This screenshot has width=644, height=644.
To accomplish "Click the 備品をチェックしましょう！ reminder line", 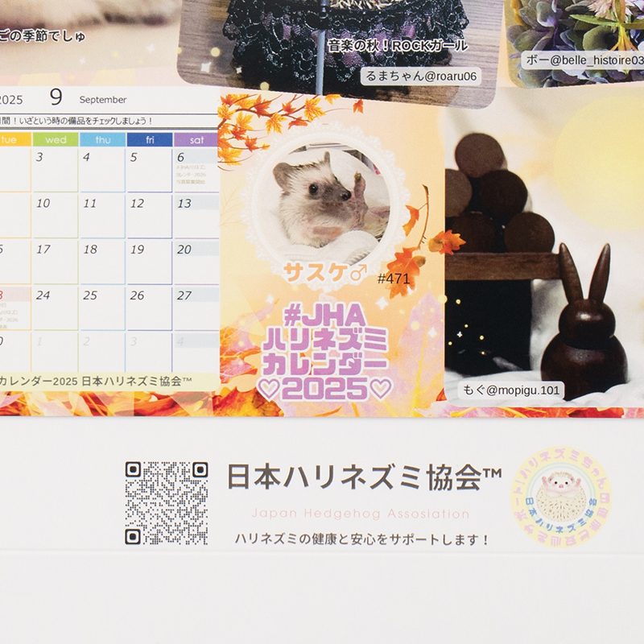I will coord(76,122).
